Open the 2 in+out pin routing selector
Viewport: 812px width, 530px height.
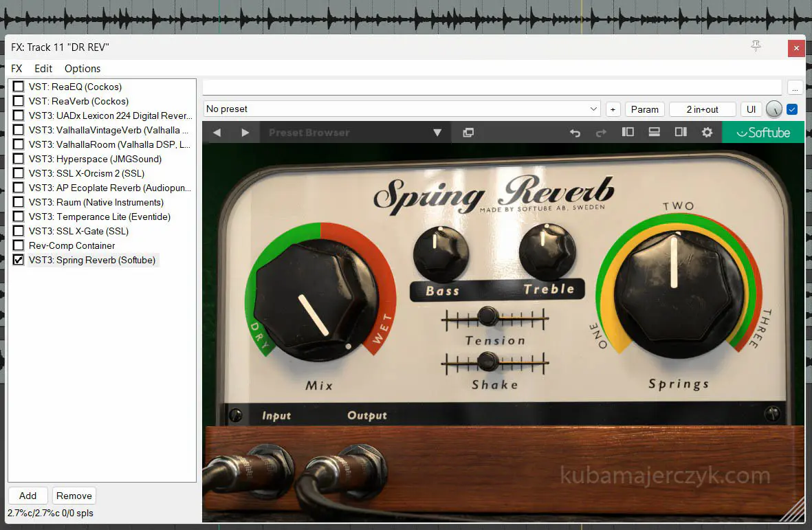702,109
